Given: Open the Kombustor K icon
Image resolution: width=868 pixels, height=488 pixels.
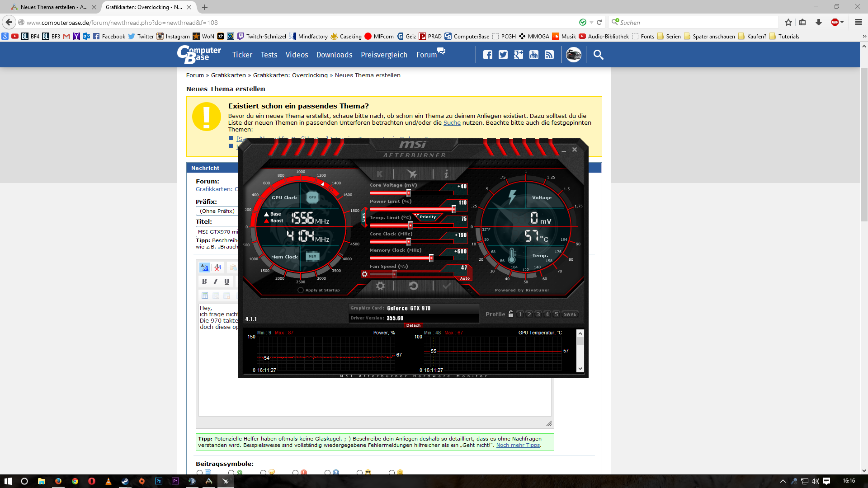Looking at the screenshot, I should point(380,174).
